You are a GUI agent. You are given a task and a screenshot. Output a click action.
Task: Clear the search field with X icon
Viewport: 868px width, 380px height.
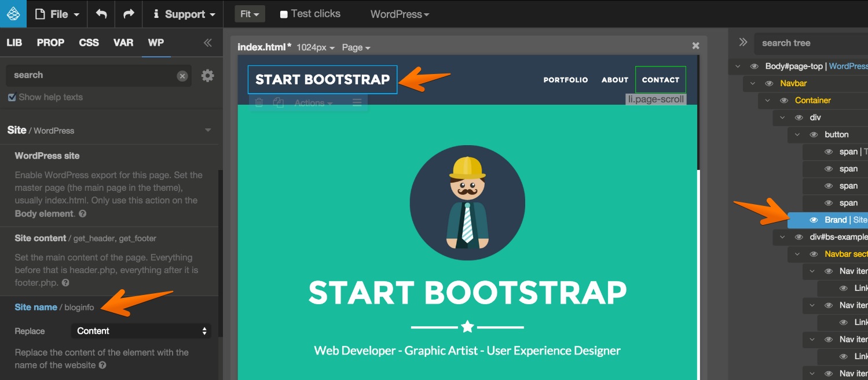click(182, 76)
